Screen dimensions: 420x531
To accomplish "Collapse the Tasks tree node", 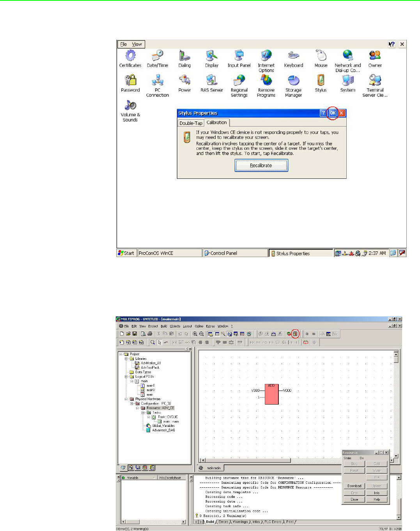I will (x=143, y=413).
